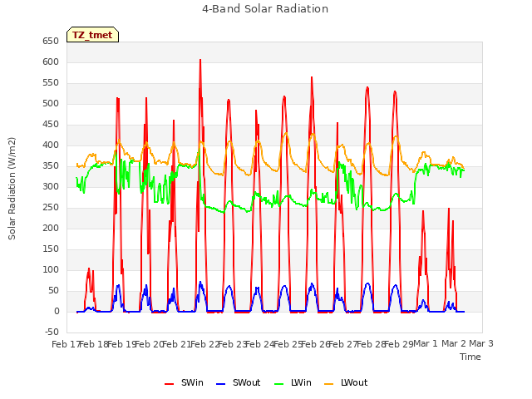Click the Feb 17 x-axis tick label
Viewport: 532px width, 399px height.
click(x=65, y=344)
